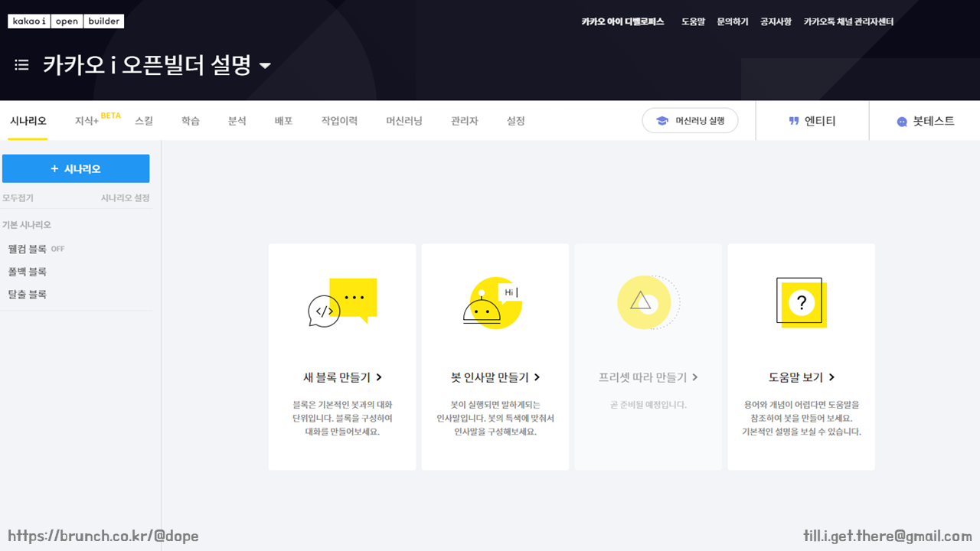Click the 용어와 개념이 어렵다면 description text
The height and width of the screenshot is (551, 980).
point(802,418)
